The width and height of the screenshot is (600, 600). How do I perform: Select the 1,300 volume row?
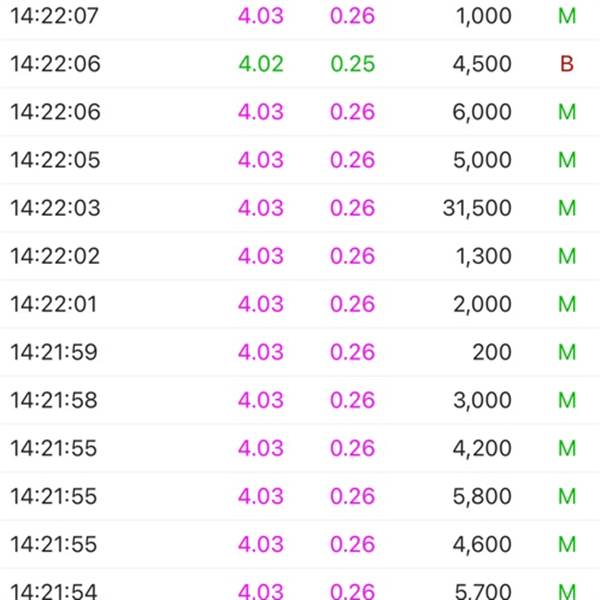point(300,256)
